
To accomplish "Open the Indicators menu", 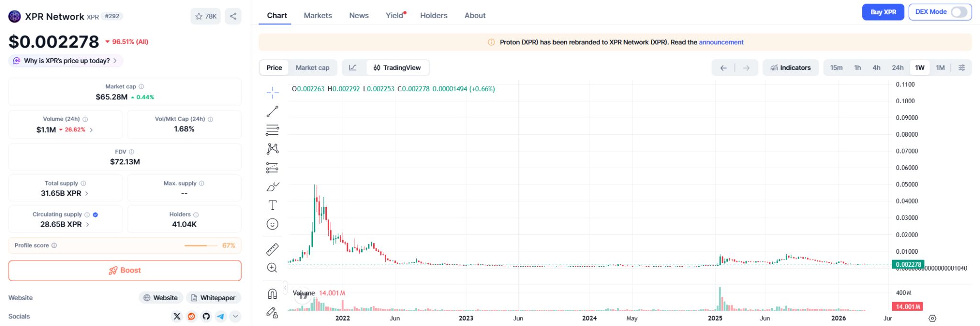I will click(x=791, y=68).
